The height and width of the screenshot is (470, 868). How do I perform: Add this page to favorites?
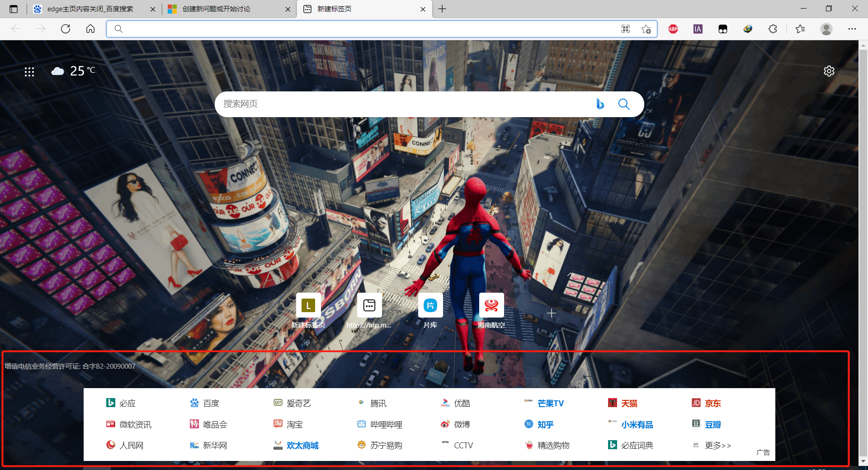click(646, 29)
